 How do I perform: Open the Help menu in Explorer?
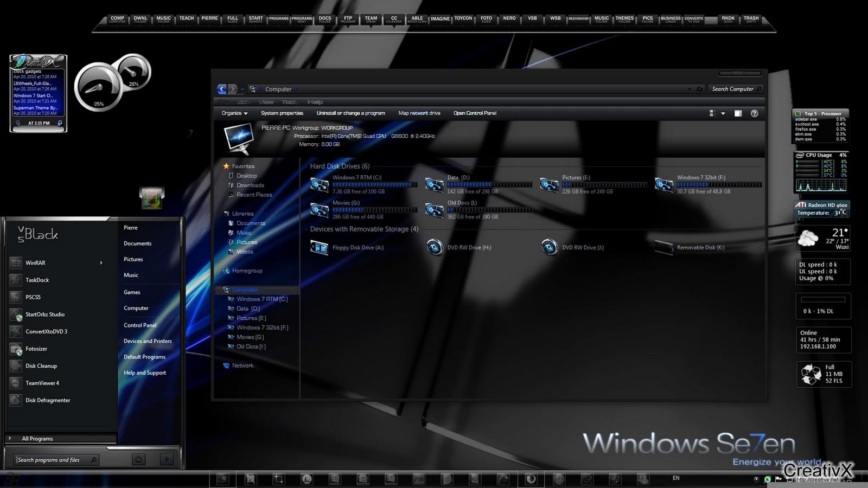(x=315, y=102)
